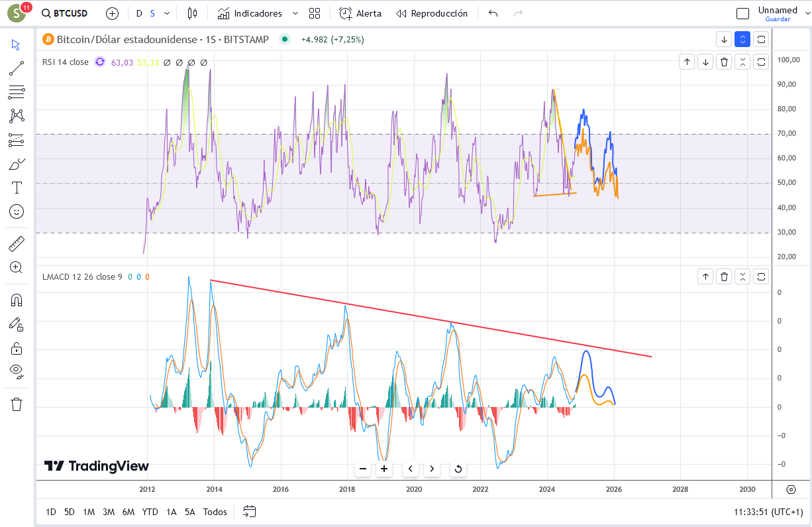Expand the time interval dropdown chevron
The width and height of the screenshot is (812, 527).
pos(167,13)
